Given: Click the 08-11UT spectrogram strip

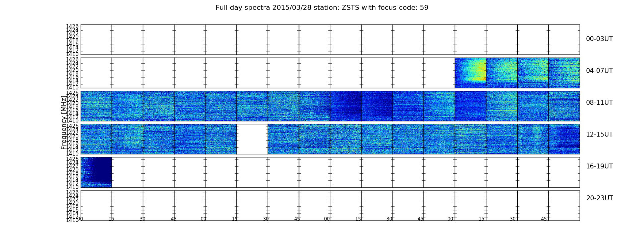Looking at the screenshot, I should [x=330, y=106].
